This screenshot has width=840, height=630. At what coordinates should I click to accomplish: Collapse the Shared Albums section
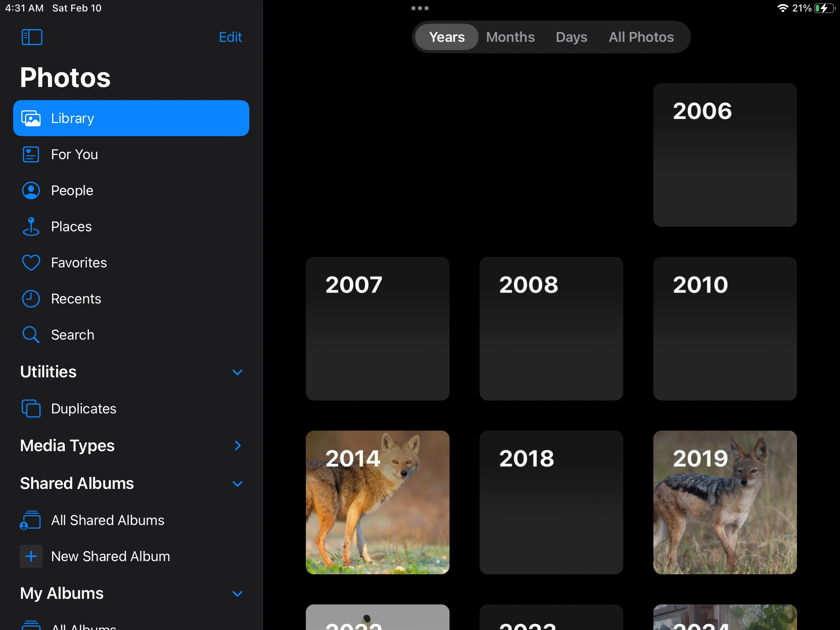(x=237, y=484)
